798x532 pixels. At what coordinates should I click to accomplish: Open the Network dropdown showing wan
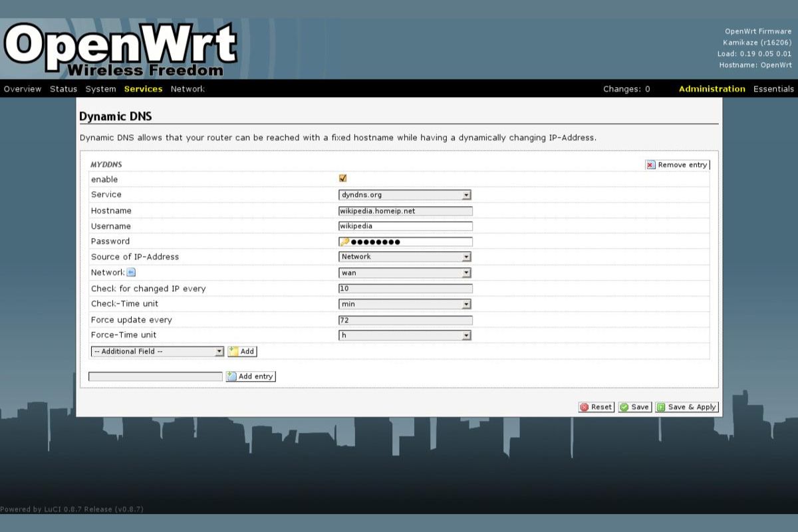(405, 273)
